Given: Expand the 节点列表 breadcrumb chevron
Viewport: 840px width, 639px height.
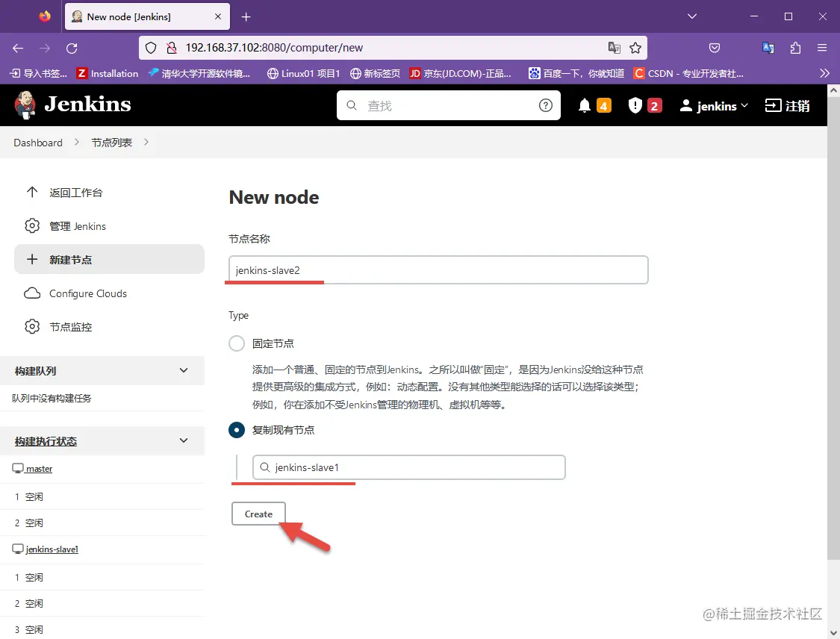Looking at the screenshot, I should click(x=146, y=143).
